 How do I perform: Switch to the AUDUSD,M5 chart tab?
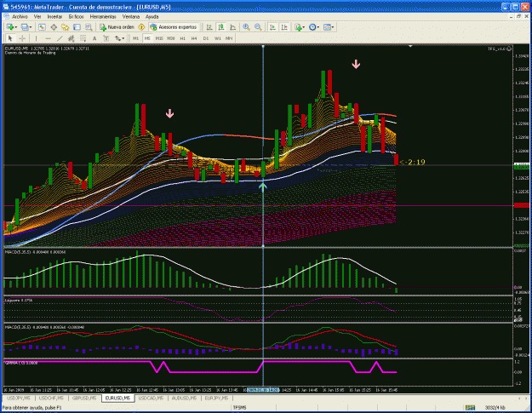click(x=184, y=398)
